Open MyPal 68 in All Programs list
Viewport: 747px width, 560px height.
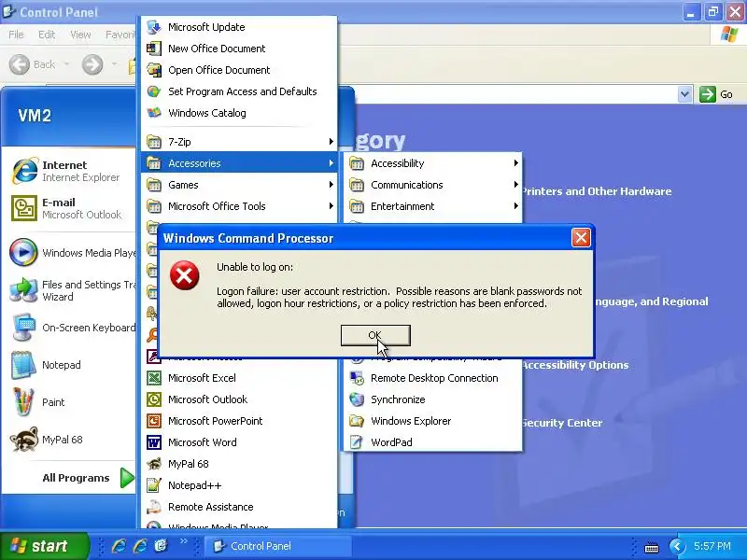click(239, 464)
